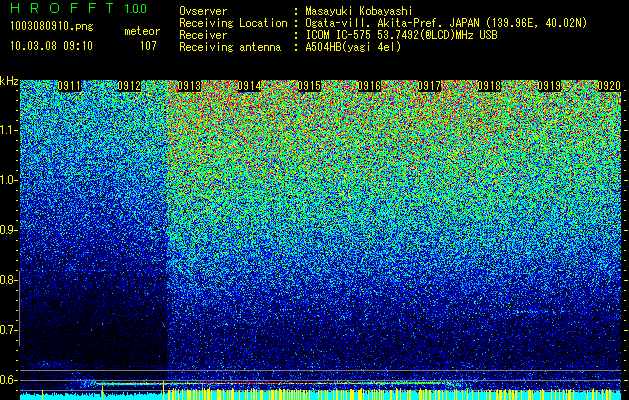Screen dimensions: 629x400
Task: Click the Receiving antenna label
Action: (x=230, y=47)
